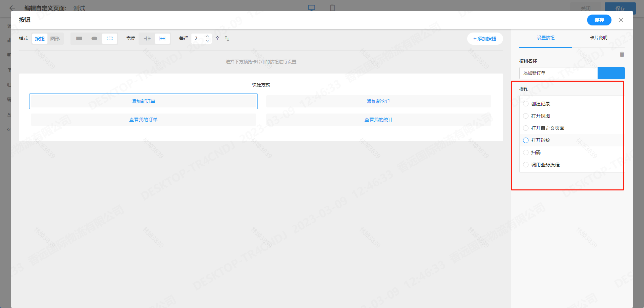Choose the compact width icon
Viewport: 644px width, 308px height.
(x=147, y=39)
